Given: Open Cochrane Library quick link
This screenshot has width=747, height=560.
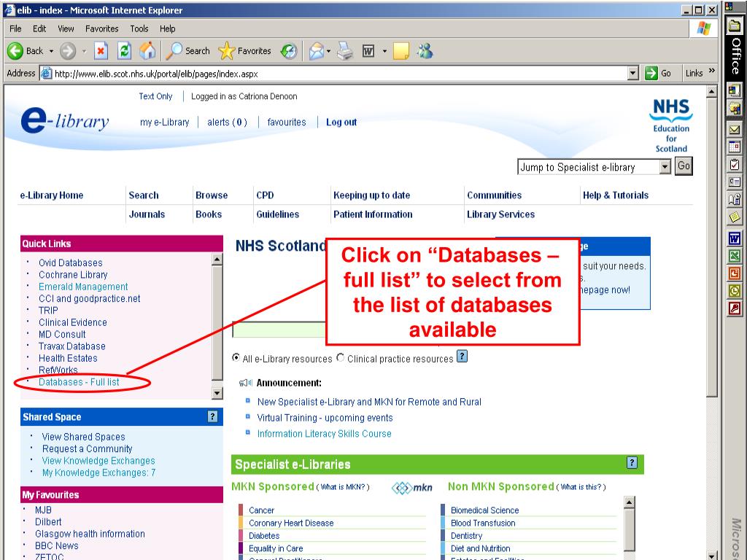Looking at the screenshot, I should [x=73, y=275].
